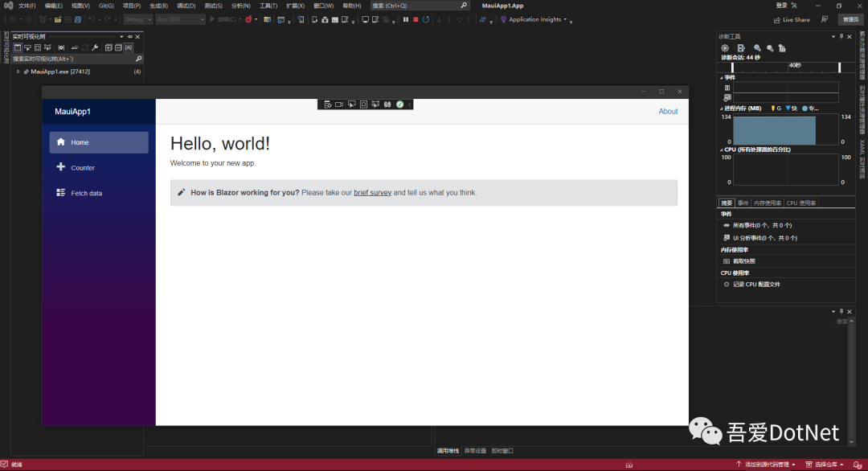Screen dimensions: 868x471
Task: Collapse the Process Memory graph section
Action: (x=721, y=109)
